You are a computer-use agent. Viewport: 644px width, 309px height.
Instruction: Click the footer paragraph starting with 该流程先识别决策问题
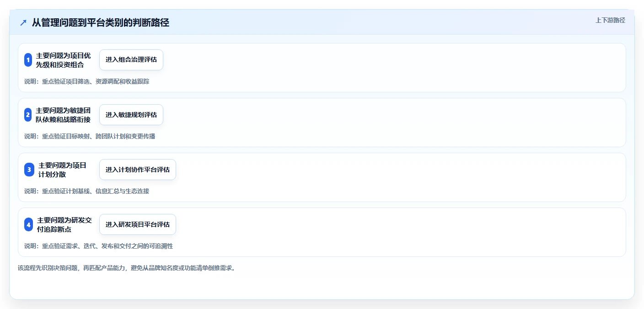click(127, 268)
